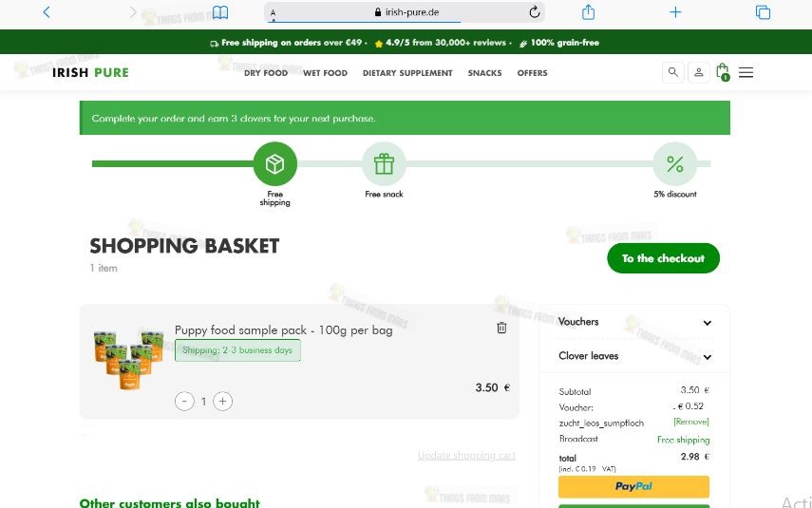Open the site search magnifier icon

(x=673, y=72)
